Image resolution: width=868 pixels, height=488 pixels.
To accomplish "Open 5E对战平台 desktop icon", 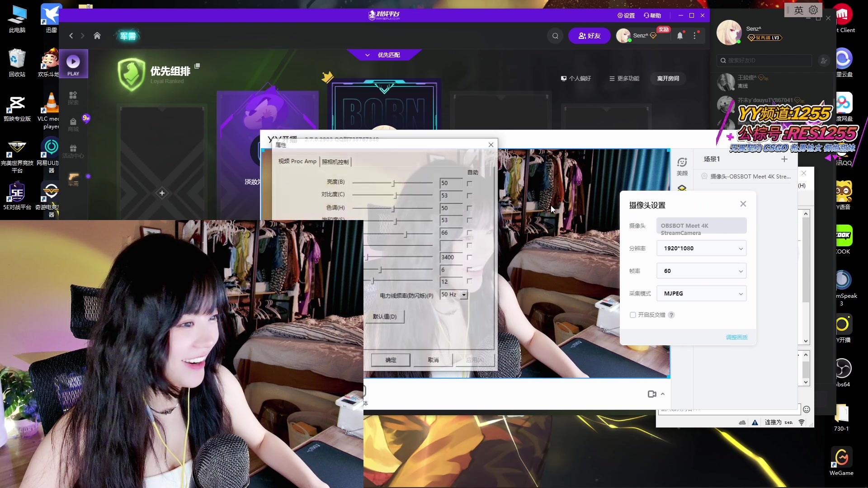I will 17,196.
